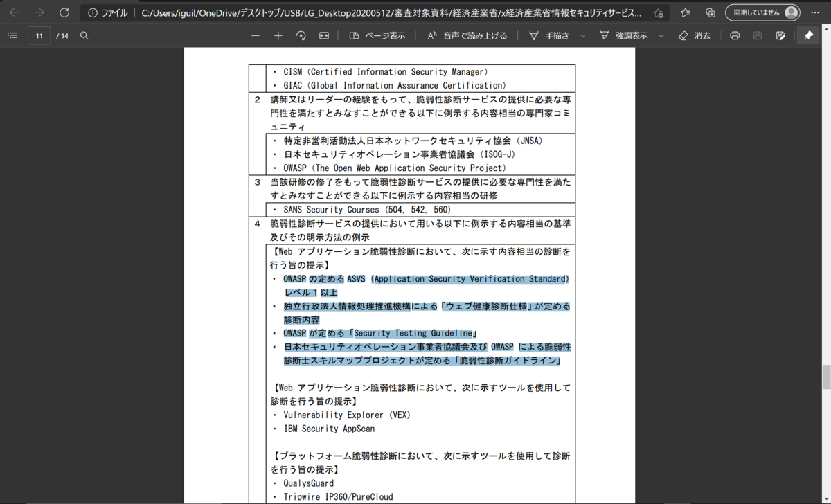
Task: Open the ページ表示 page view options
Action: [377, 35]
